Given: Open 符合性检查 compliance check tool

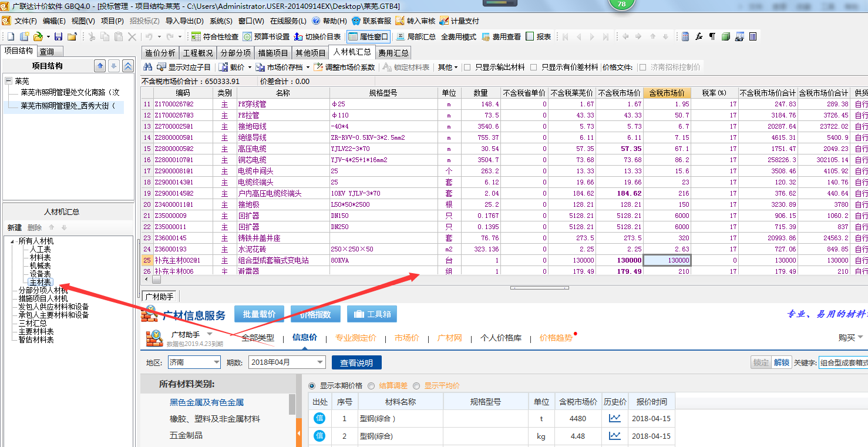Looking at the screenshot, I should click(x=215, y=36).
